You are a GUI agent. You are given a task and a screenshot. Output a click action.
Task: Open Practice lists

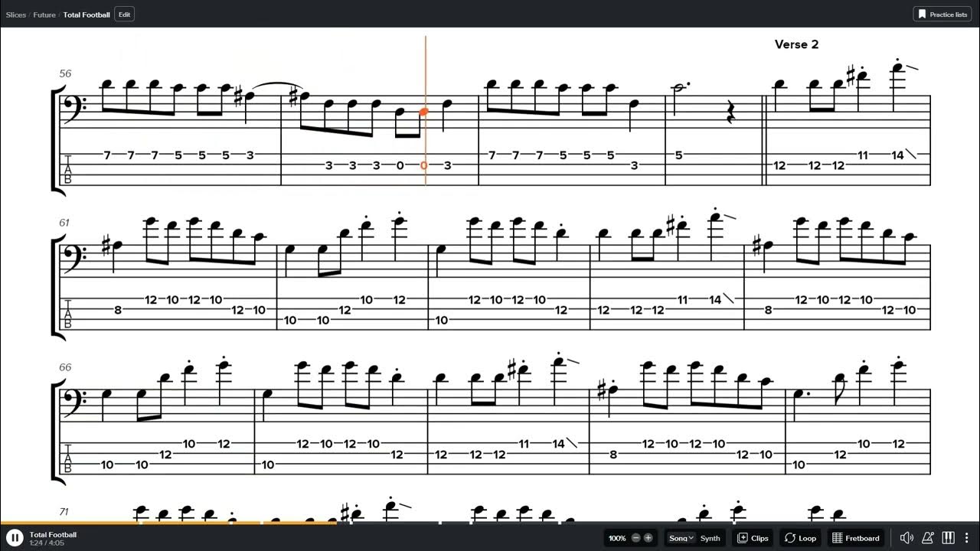click(942, 14)
